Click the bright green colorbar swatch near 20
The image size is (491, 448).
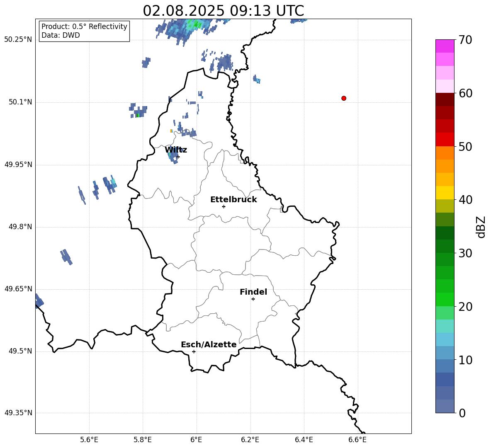point(445,299)
